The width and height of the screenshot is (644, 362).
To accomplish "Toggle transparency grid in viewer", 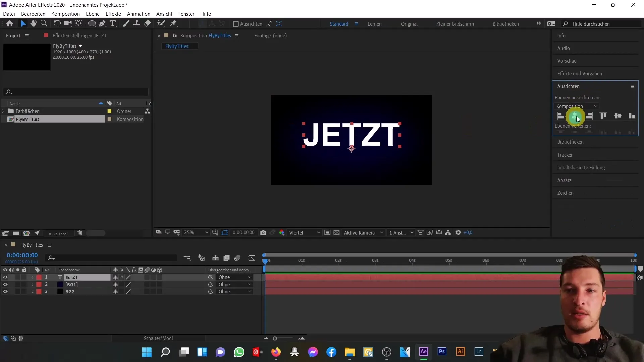I will coord(336,233).
